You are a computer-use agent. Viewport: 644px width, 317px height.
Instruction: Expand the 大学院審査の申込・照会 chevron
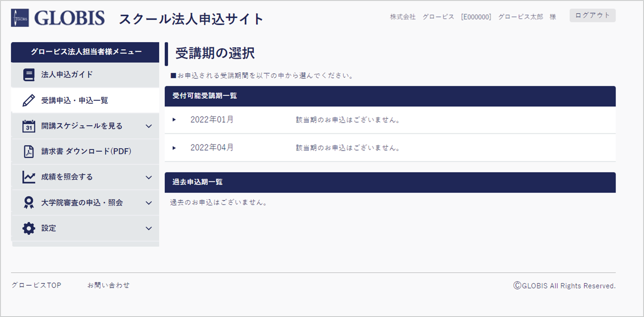click(x=149, y=203)
